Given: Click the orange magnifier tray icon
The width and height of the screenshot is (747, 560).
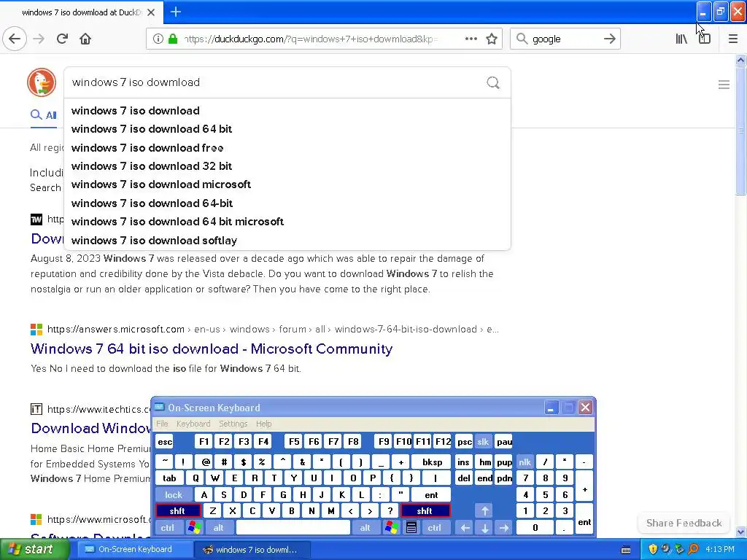Looking at the screenshot, I should [x=693, y=549].
